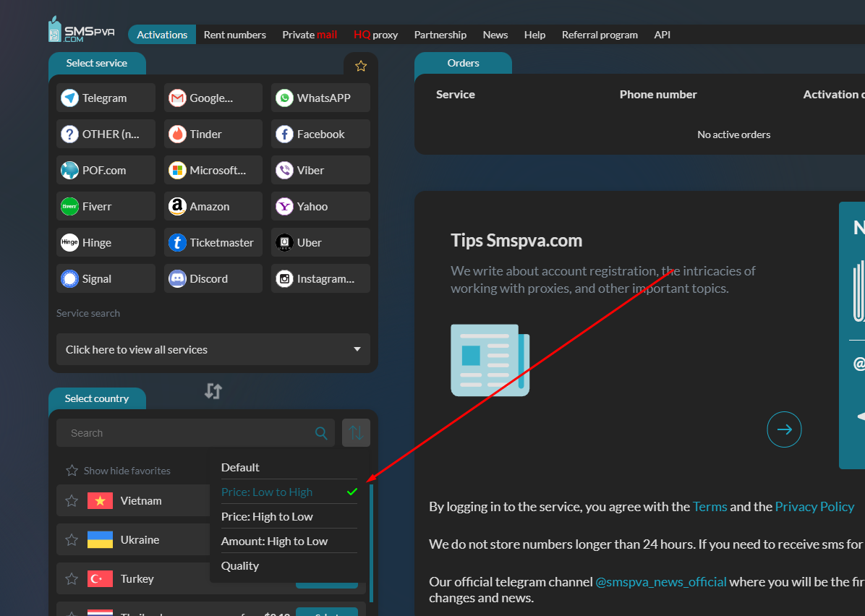This screenshot has height=616, width=865.
Task: Choose the POF.com service
Action: coord(106,170)
